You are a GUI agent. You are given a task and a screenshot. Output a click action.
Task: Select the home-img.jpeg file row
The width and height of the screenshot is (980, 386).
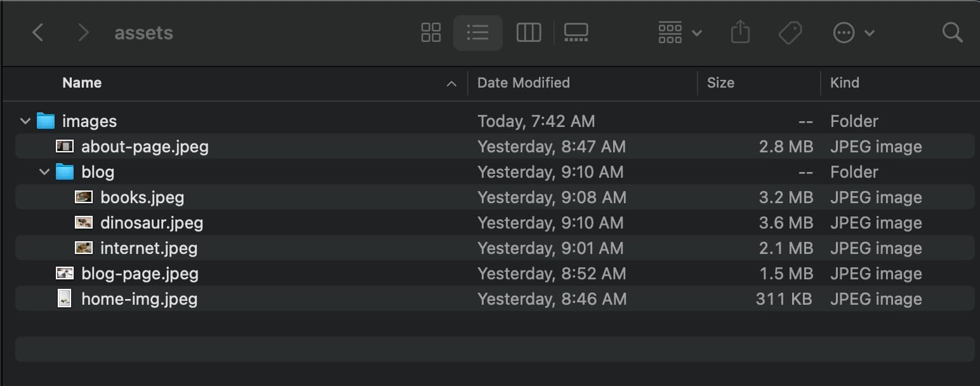139,299
